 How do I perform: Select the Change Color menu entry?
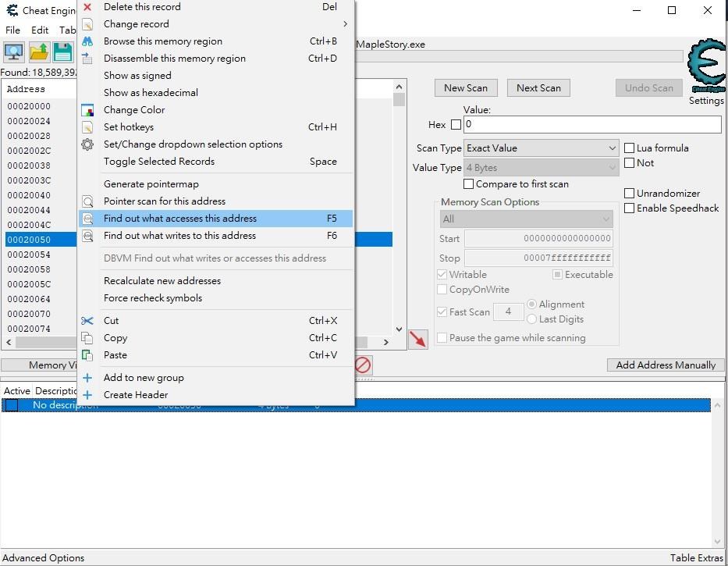[134, 110]
